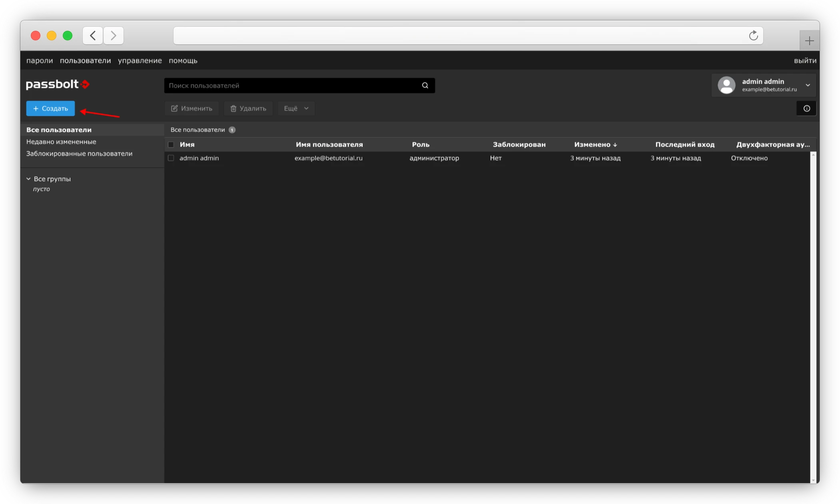Screen dimensions: 840x504
Task: Check the admin admin row checkbox
Action: tap(171, 158)
